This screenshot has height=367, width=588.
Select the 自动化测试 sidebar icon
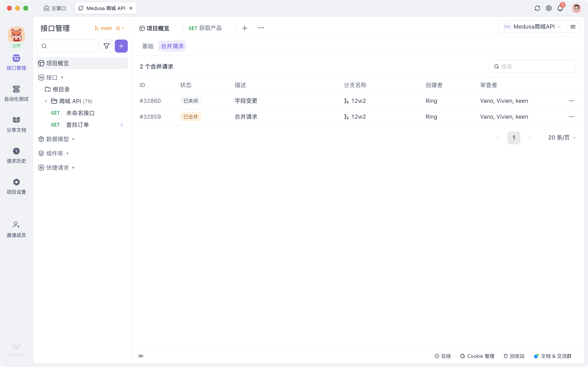tap(16, 93)
